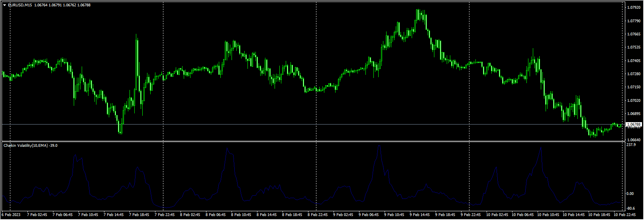Click the 9 Feb 18:45 time label

[445, 215]
